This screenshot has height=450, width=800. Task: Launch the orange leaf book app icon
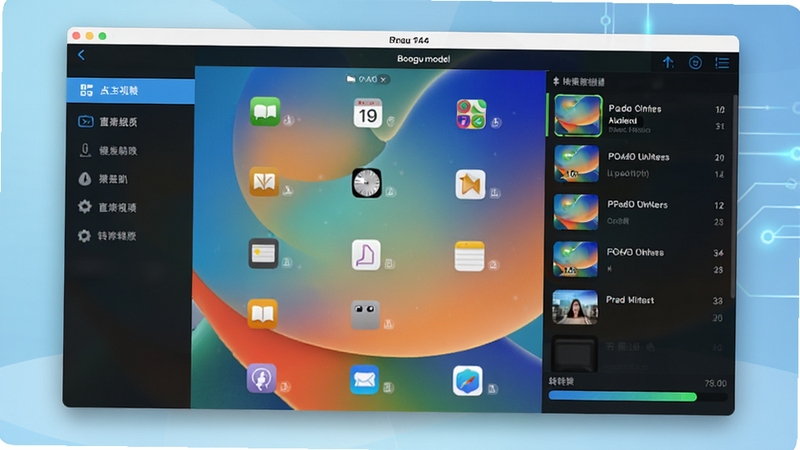tap(264, 182)
